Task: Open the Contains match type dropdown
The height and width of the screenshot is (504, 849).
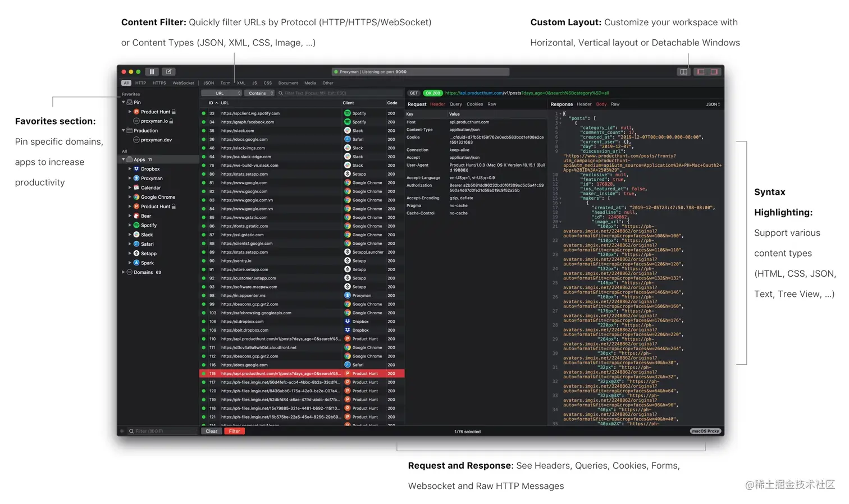Action: click(x=259, y=93)
